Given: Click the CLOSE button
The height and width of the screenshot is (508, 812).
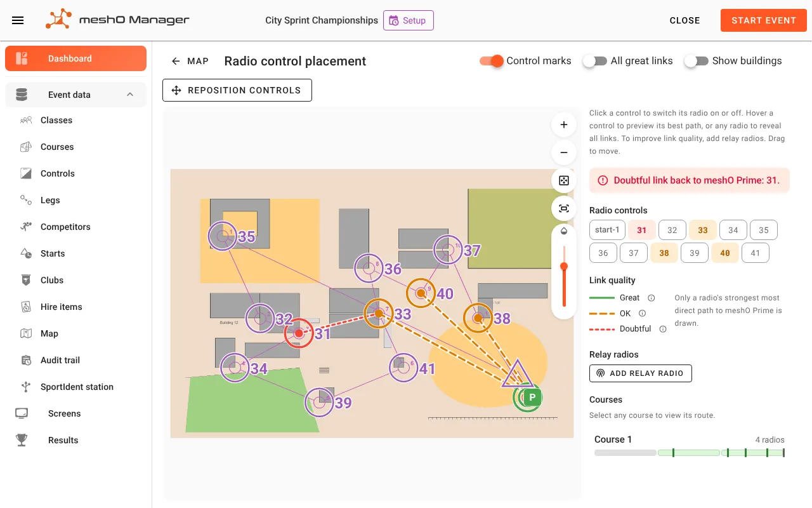Looking at the screenshot, I should [x=685, y=20].
